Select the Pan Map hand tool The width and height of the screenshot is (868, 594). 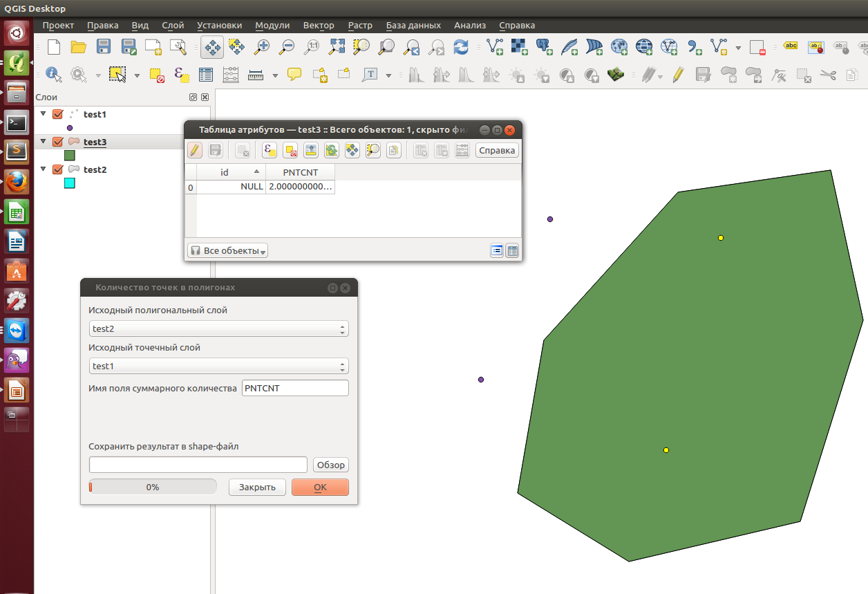[x=211, y=47]
